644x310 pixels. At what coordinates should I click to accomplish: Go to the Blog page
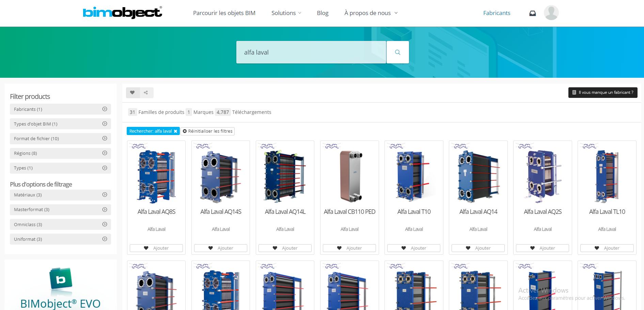tap(323, 13)
